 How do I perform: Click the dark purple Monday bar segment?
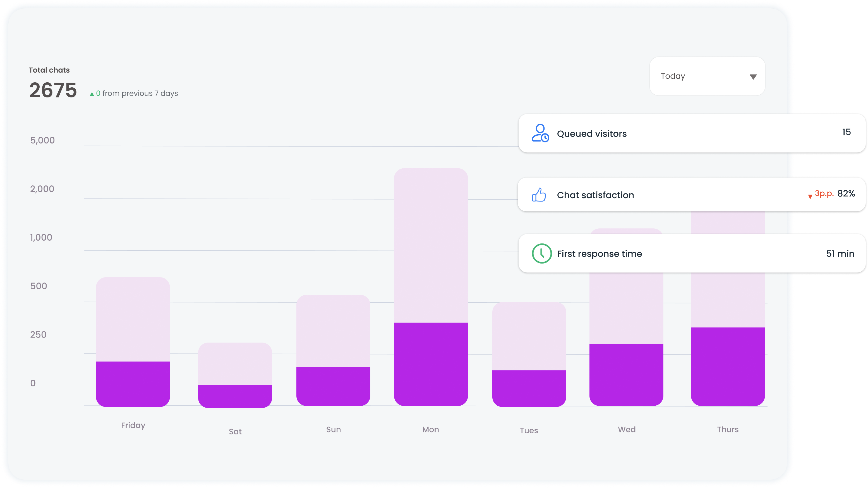[431, 364]
